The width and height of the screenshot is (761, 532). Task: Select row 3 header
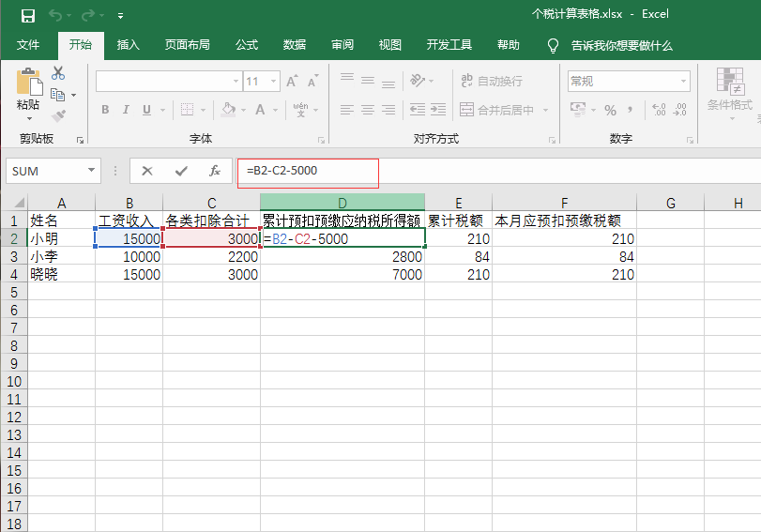click(x=14, y=257)
